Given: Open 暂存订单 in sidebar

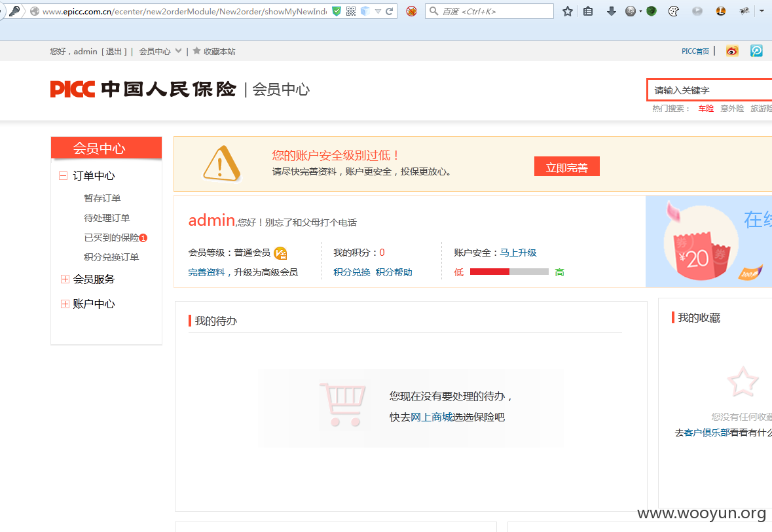Looking at the screenshot, I should 102,198.
